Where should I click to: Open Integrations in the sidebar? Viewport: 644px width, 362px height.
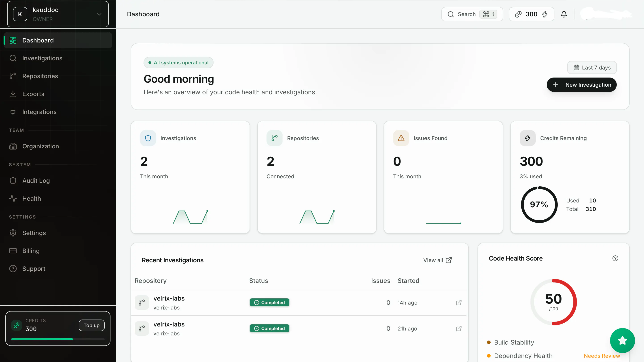pyautogui.click(x=58, y=112)
